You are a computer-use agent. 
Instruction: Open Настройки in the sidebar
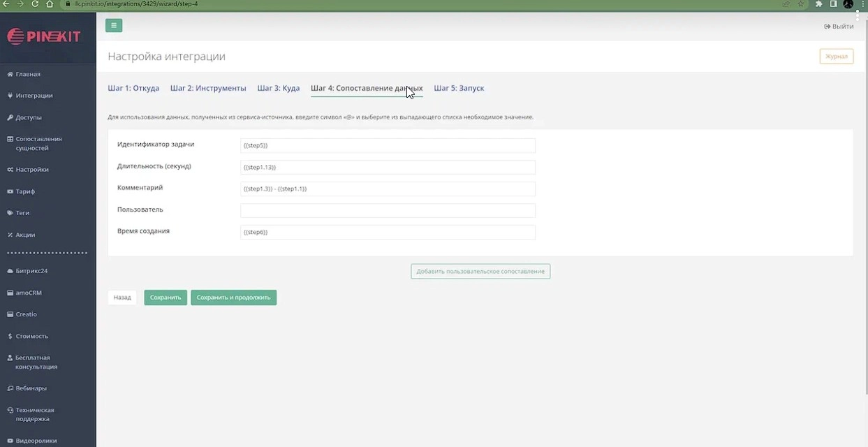pos(32,170)
